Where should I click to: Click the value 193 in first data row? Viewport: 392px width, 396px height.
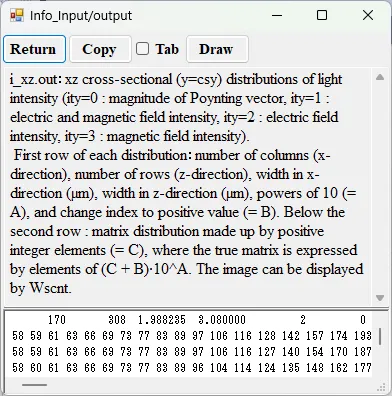363,336
